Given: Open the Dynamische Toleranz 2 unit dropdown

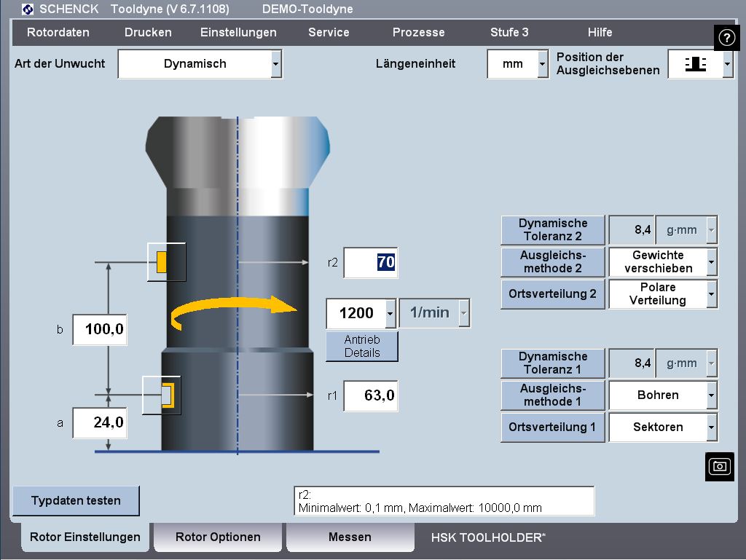Looking at the screenshot, I should click(x=711, y=230).
